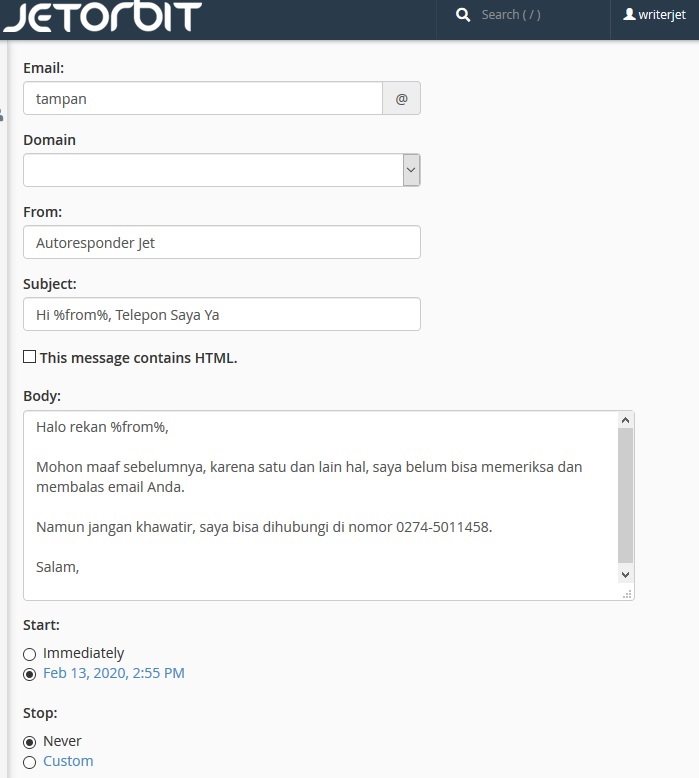
Task: Click the partial sidebar icon at left edge
Action: pos(1,115)
